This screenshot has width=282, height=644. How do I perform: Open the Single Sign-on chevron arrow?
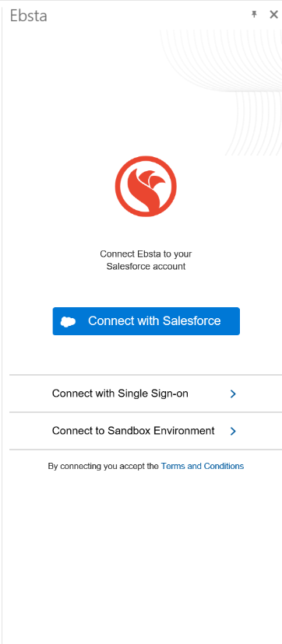(233, 394)
